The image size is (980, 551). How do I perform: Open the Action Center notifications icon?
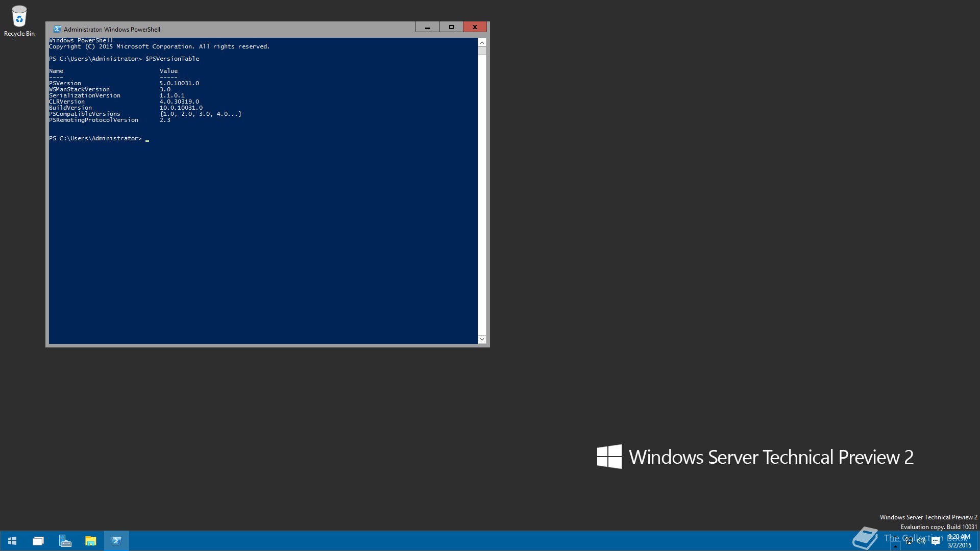point(936,541)
